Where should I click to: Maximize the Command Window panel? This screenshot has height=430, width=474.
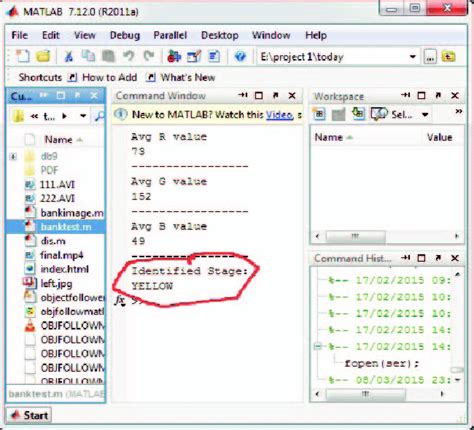pyautogui.click(x=259, y=96)
